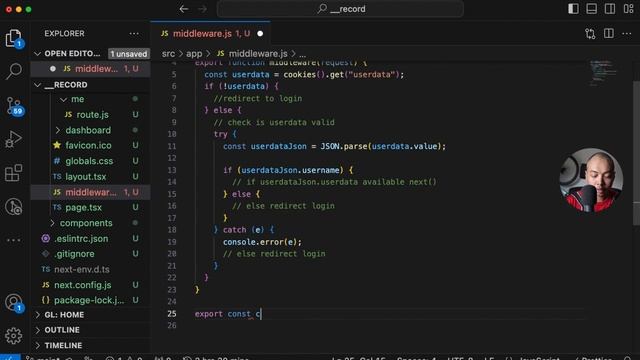Go back using the navigation arrow
Viewport: 640px width, 360px height.
[184, 9]
